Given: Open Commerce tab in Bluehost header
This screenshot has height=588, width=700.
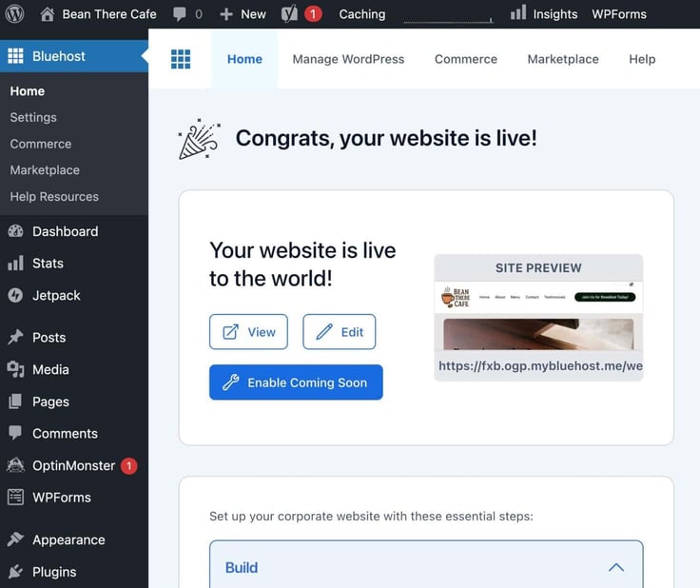Looking at the screenshot, I should click(x=466, y=59).
